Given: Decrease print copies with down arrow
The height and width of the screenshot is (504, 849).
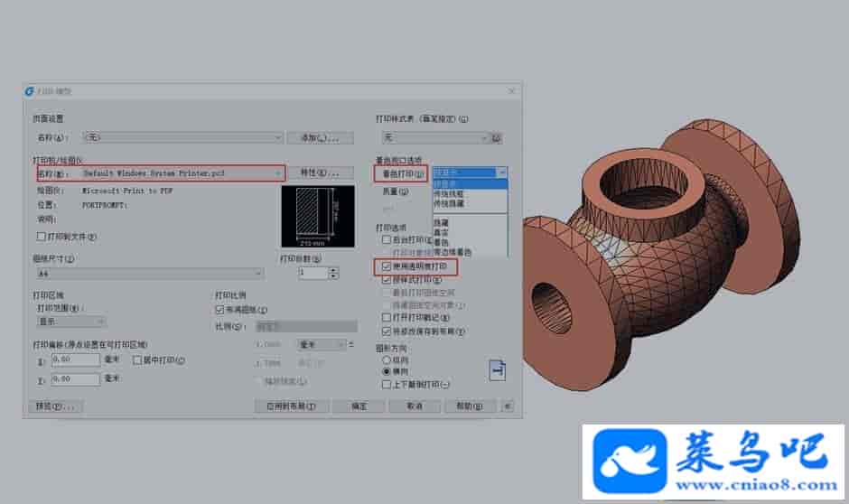Looking at the screenshot, I should tap(333, 276).
